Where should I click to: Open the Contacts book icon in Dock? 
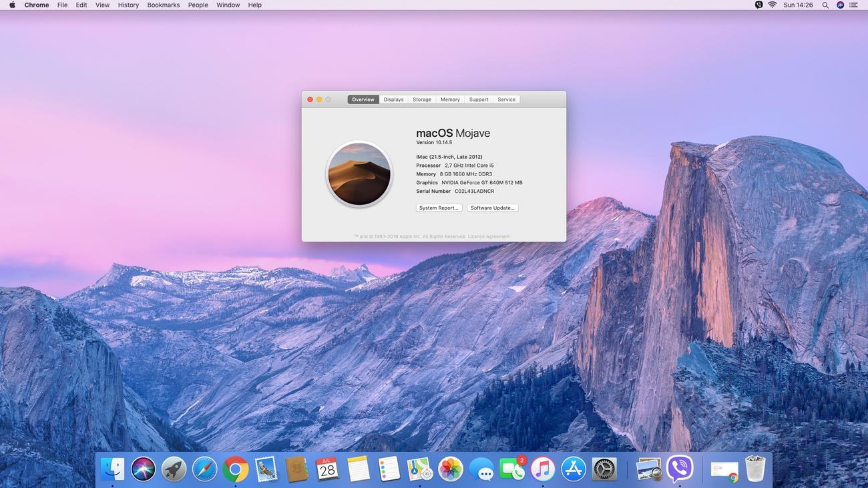pyautogui.click(x=296, y=469)
